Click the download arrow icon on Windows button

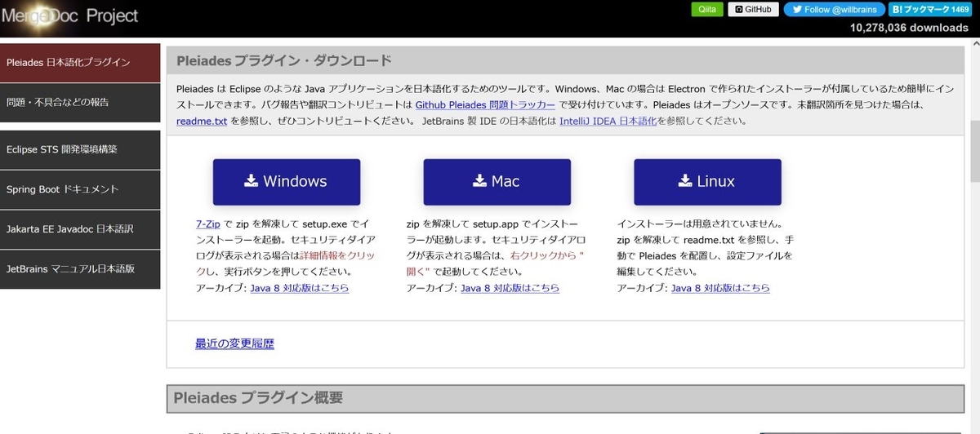click(x=252, y=181)
